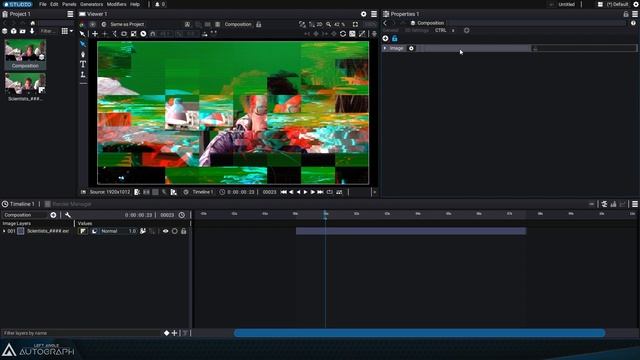The width and height of the screenshot is (640, 360).
Task: Click the blue timeline horizontal scrollbar
Action: point(419,333)
